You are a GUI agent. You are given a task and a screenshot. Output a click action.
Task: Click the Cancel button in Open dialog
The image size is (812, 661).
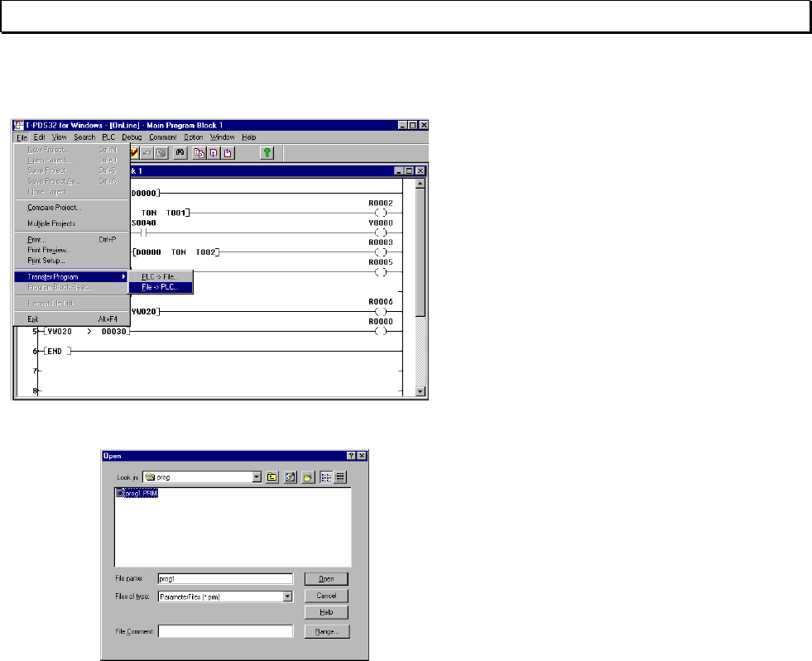326,596
